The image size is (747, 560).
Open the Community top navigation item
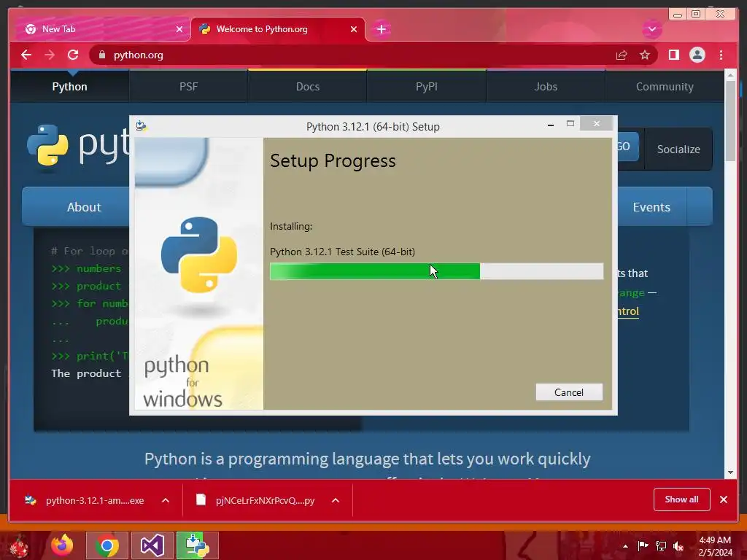[x=665, y=87]
